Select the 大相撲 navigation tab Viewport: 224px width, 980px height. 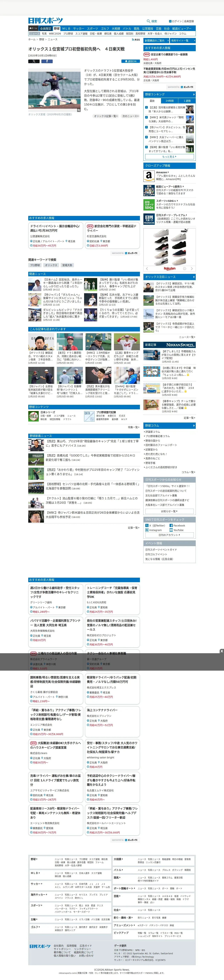116,29
